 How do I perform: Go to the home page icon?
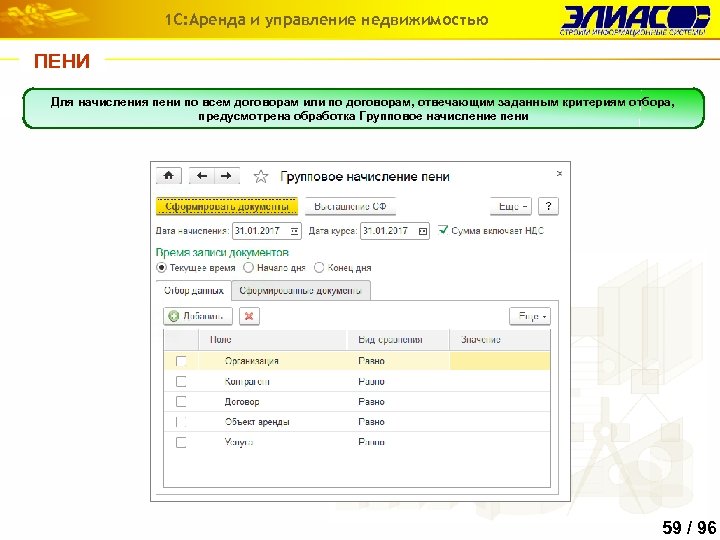coord(169,176)
